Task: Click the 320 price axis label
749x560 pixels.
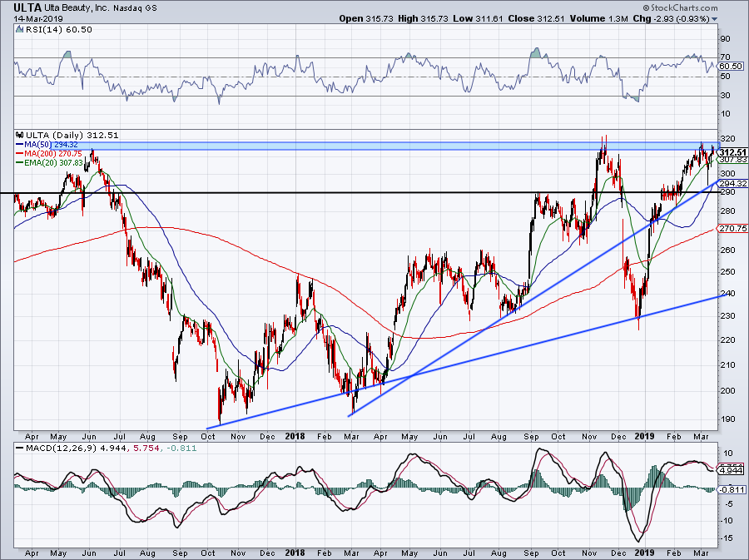Action: click(728, 138)
